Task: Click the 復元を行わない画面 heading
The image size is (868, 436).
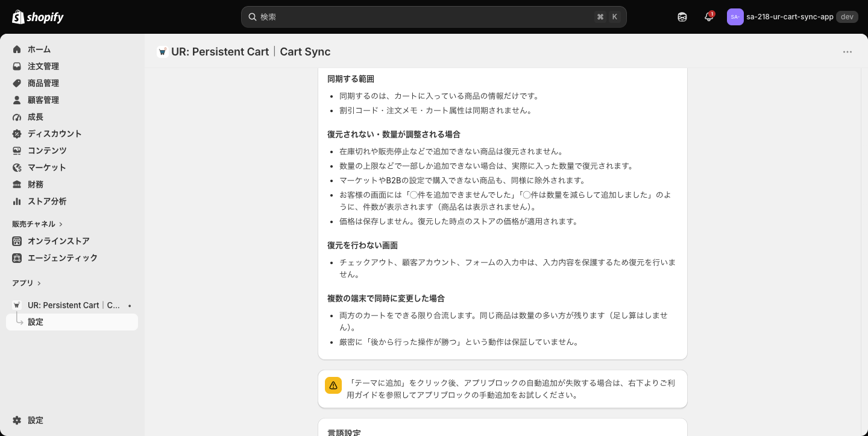Action: [362, 245]
